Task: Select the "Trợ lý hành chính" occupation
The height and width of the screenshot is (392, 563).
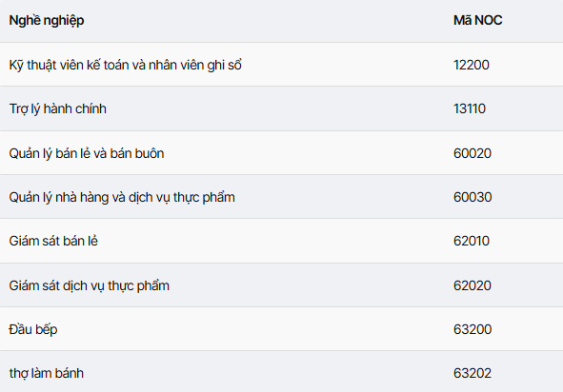Action: tap(58, 109)
